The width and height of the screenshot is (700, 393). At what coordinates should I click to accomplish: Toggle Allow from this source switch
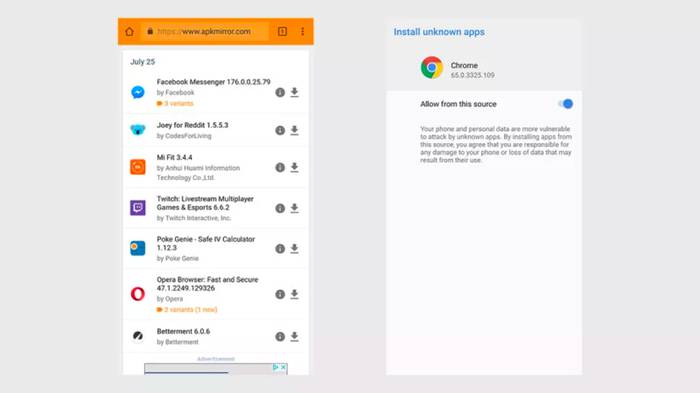tap(566, 104)
